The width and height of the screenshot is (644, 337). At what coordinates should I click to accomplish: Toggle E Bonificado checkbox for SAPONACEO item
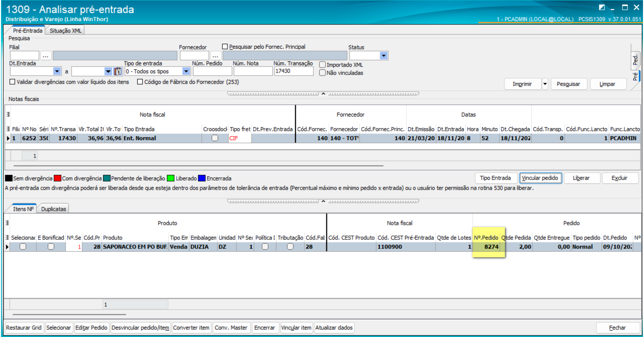(x=51, y=247)
